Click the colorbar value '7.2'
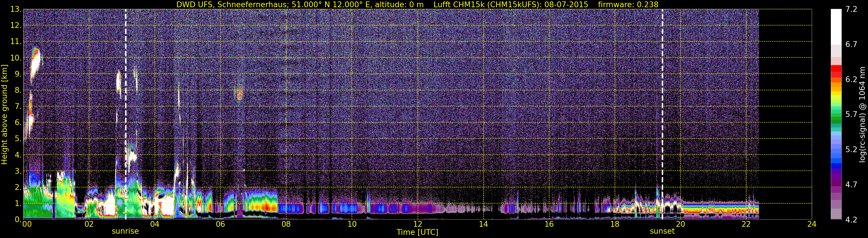Viewport: 868px width, 238px height. click(x=851, y=10)
